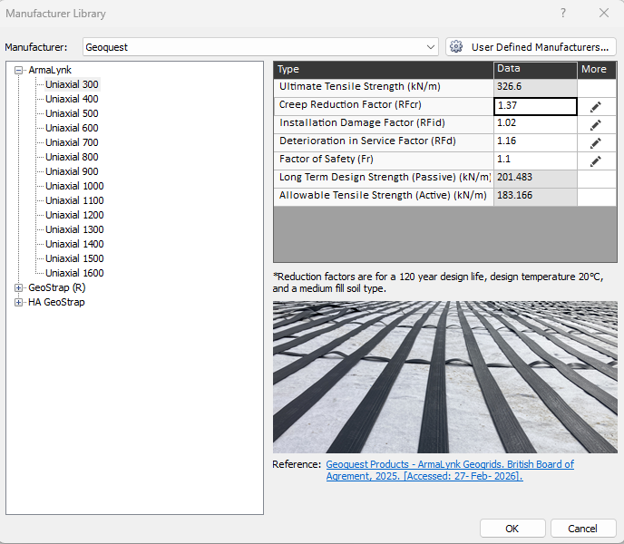Image resolution: width=624 pixels, height=544 pixels.
Task: Select Uniaxial 1100 in the tree
Action: coord(74,201)
